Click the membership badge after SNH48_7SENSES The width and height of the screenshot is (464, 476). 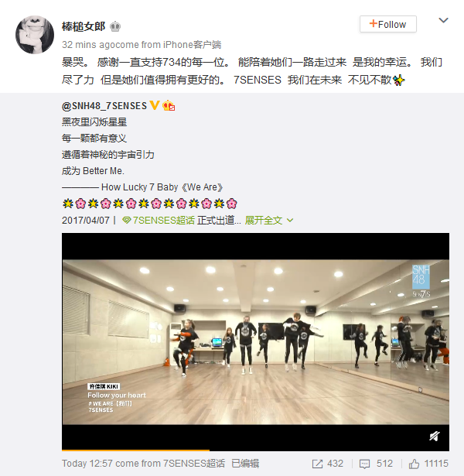coord(169,105)
